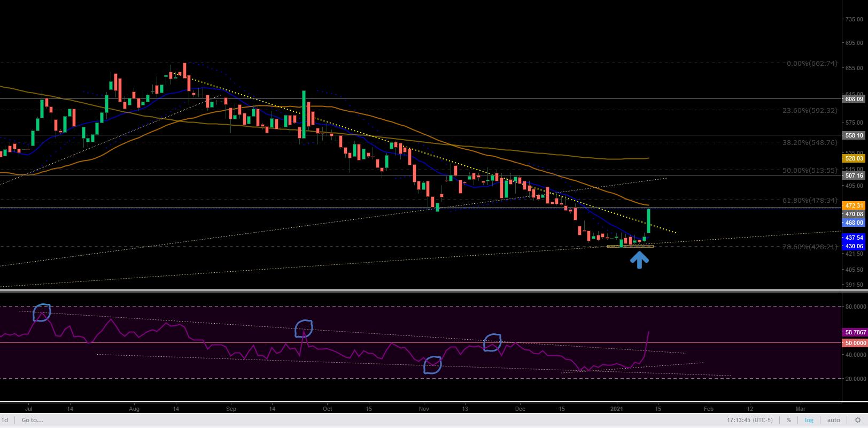
Task: Select the leftmost circle on RSI in July
Action: (42, 312)
